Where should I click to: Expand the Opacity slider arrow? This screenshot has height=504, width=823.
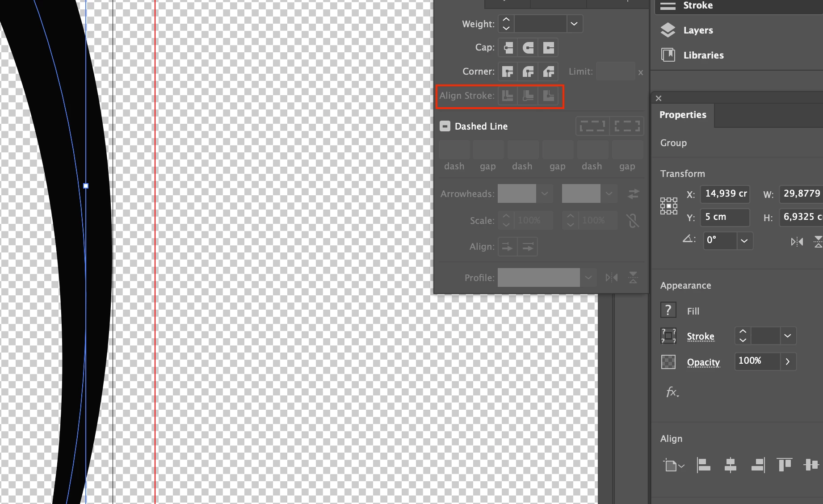pos(788,361)
